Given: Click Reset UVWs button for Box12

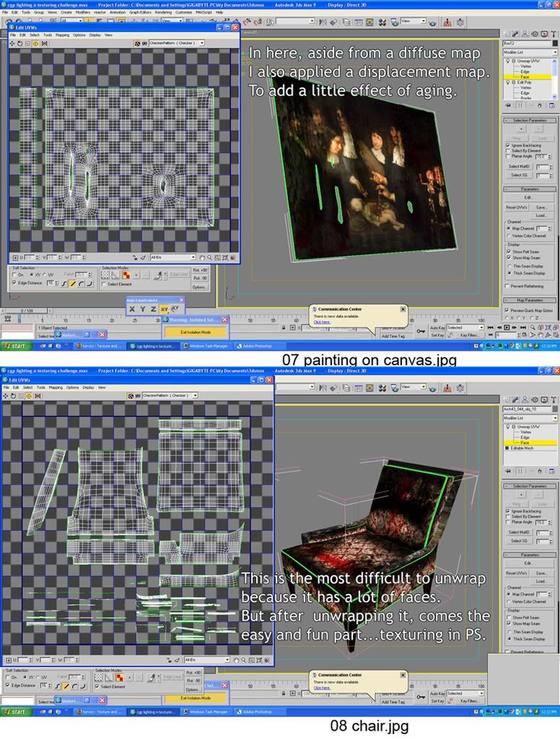Looking at the screenshot, I should click(517, 207).
